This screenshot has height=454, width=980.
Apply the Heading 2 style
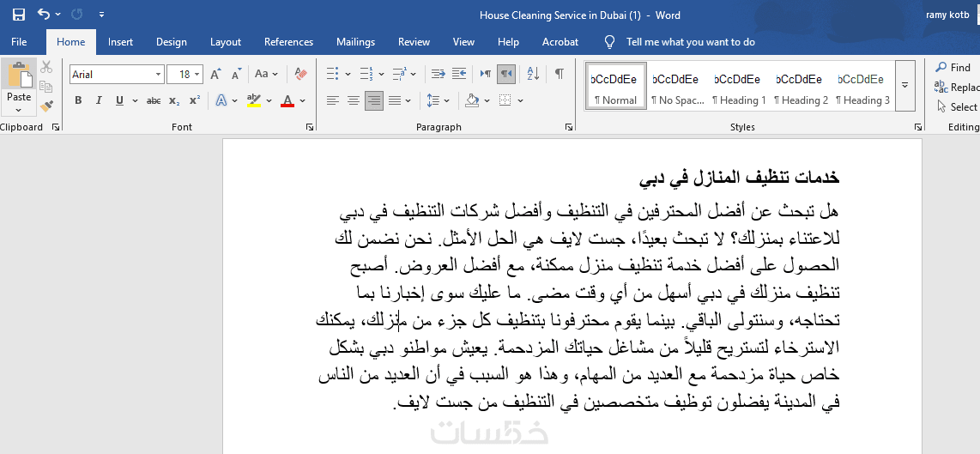[802, 87]
